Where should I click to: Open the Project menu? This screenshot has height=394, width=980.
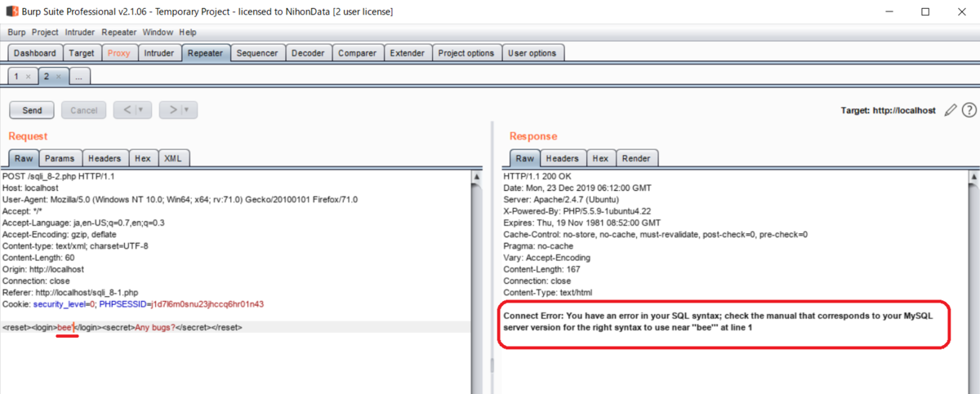[x=46, y=33]
